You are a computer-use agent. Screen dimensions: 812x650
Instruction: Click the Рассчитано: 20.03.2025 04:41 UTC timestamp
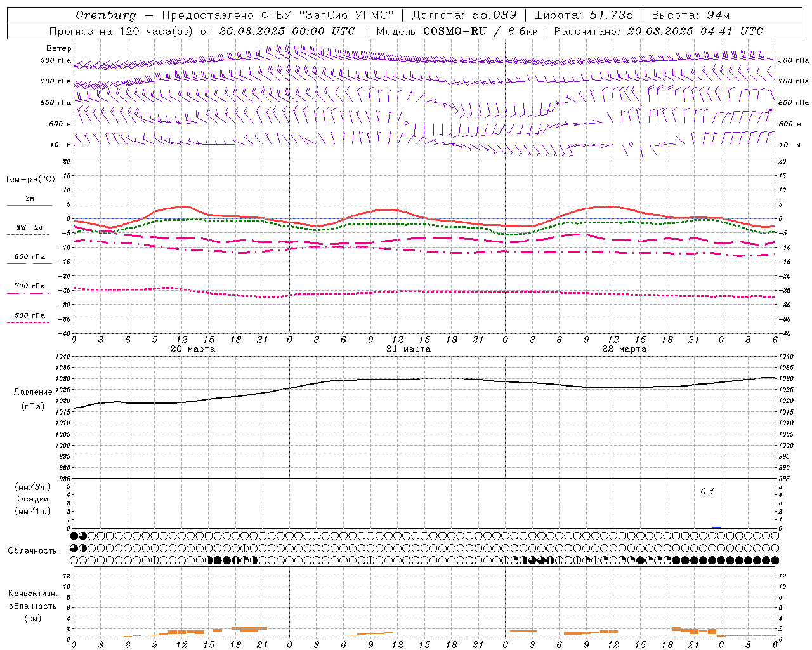click(658, 31)
